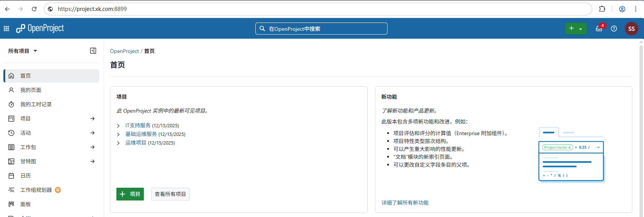Open the 所有项目 project selector dropdown
Viewport: 644px width, 217px height.
tap(23, 51)
